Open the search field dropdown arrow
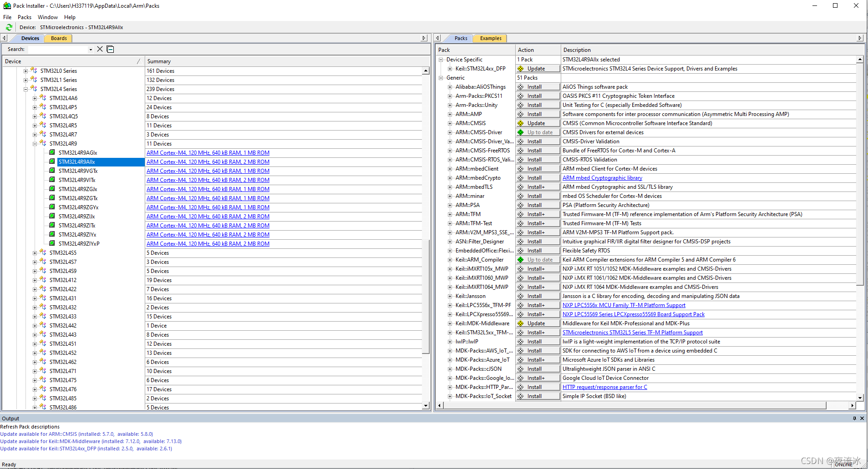868x469 pixels. 91,50
